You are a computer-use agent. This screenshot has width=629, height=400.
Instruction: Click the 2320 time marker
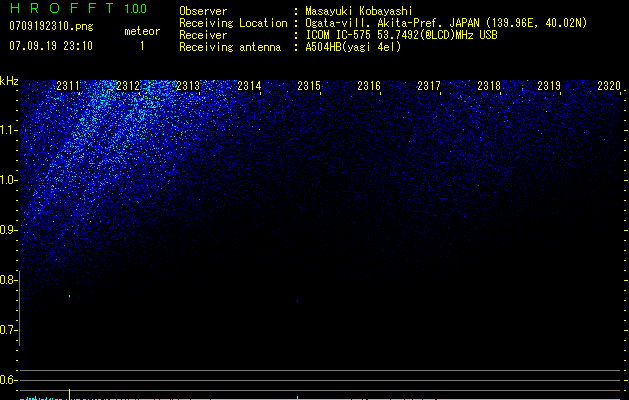click(609, 85)
